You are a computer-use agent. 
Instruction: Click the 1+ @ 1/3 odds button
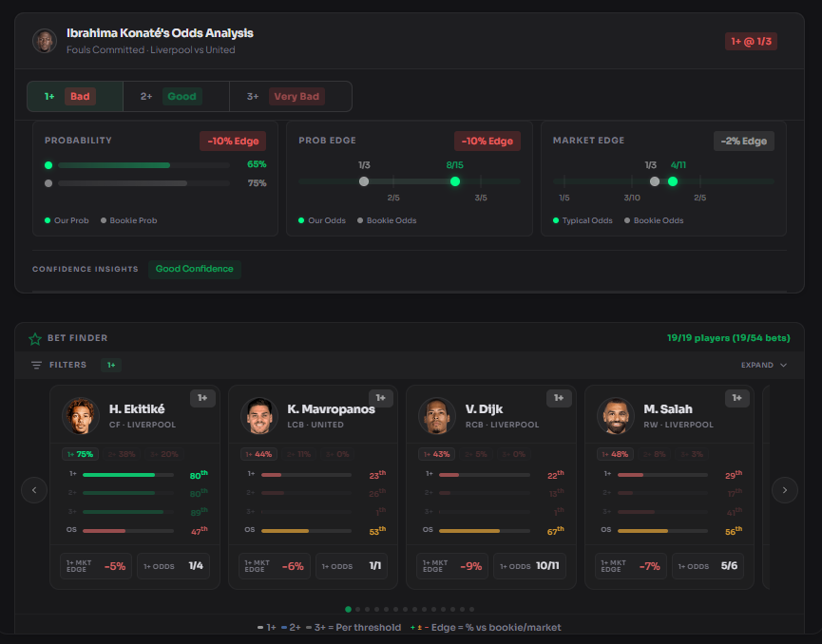click(x=750, y=41)
